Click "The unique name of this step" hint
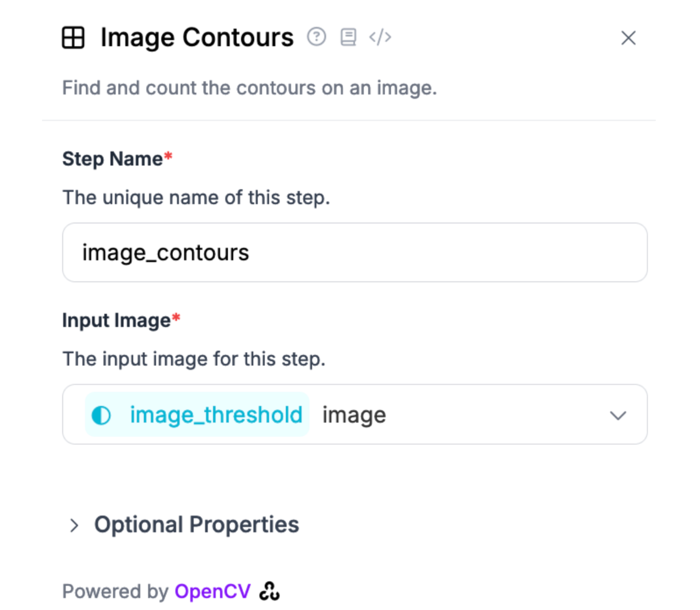 196,198
